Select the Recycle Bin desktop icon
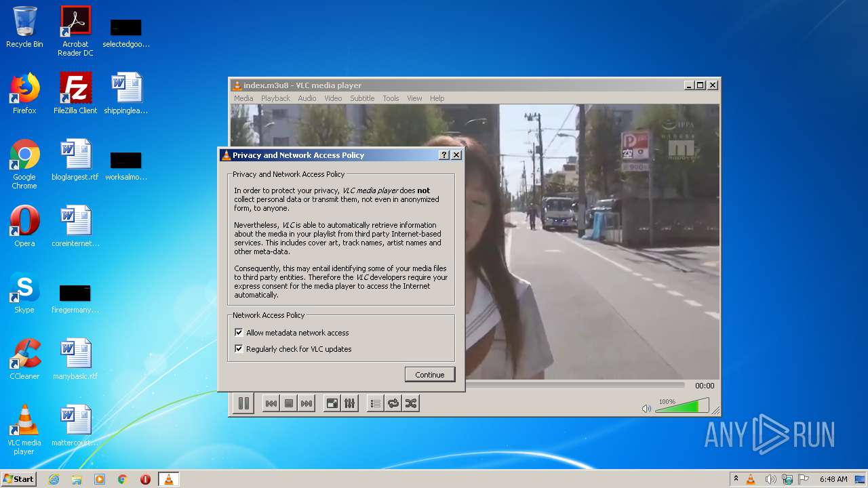 pyautogui.click(x=24, y=27)
